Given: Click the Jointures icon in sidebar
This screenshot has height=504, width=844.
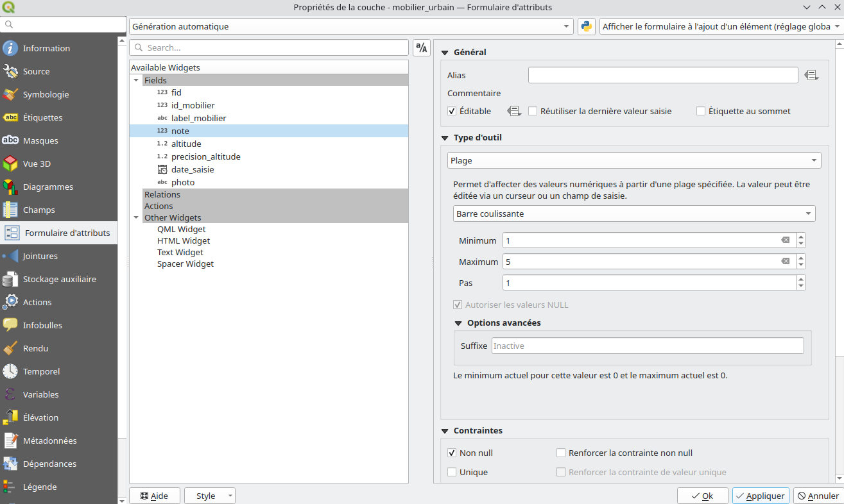Looking at the screenshot, I should pos(10,256).
